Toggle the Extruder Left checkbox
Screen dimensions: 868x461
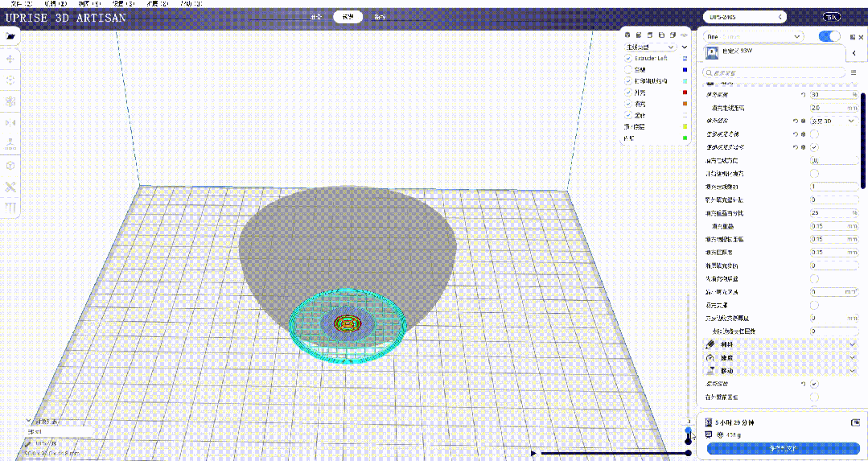pos(629,58)
